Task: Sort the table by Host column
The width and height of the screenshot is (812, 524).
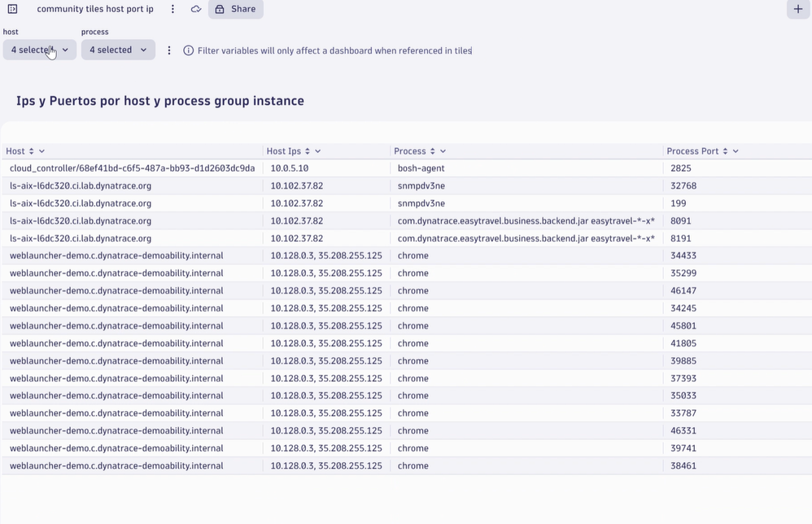Action: (32, 151)
